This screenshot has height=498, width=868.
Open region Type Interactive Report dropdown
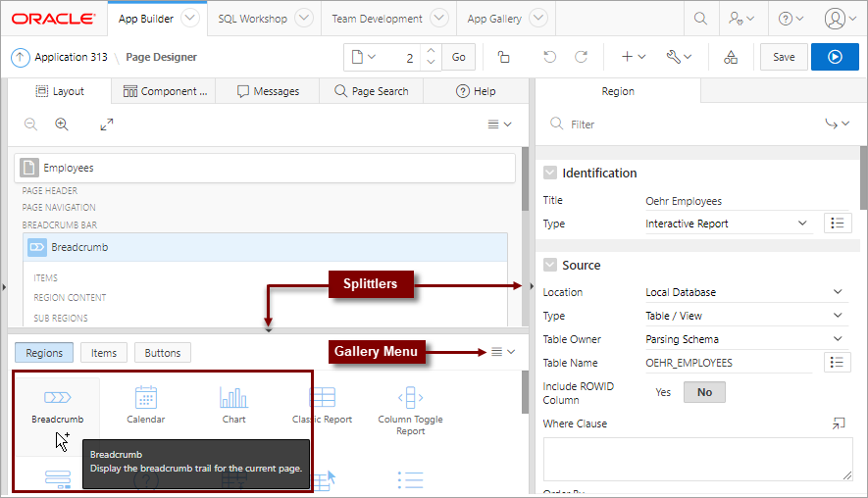[x=729, y=224]
